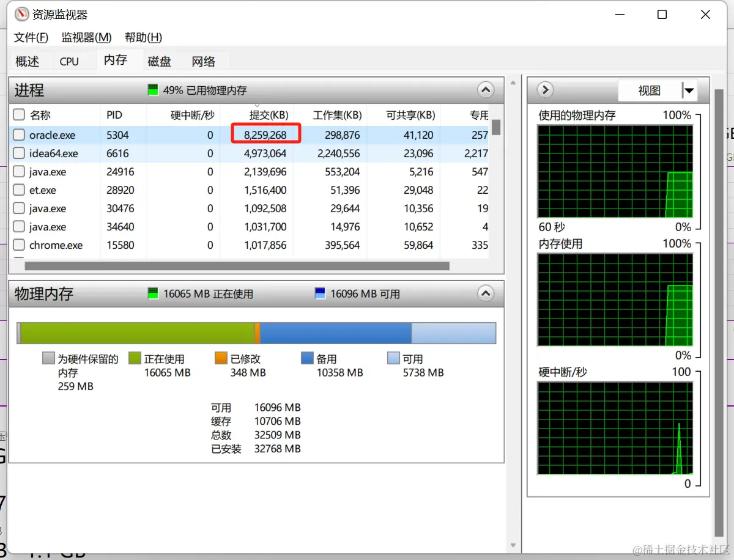
Task: Check the et.exe process checkbox
Action: point(20,190)
